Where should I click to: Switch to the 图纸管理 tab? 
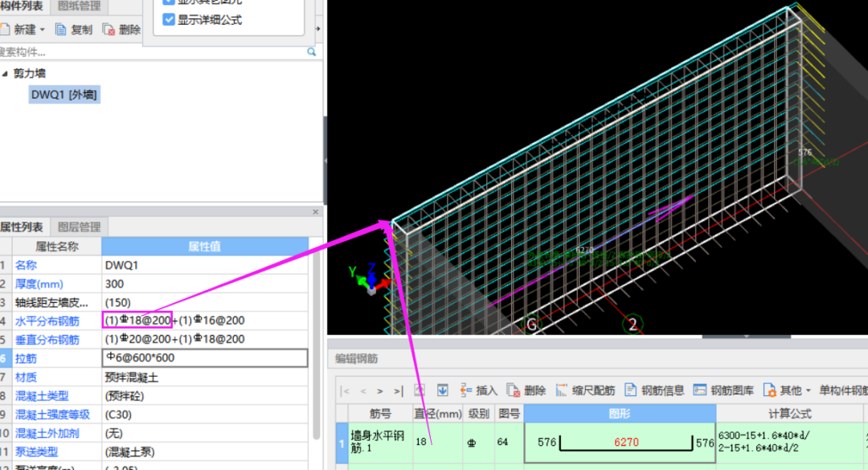coord(80,6)
